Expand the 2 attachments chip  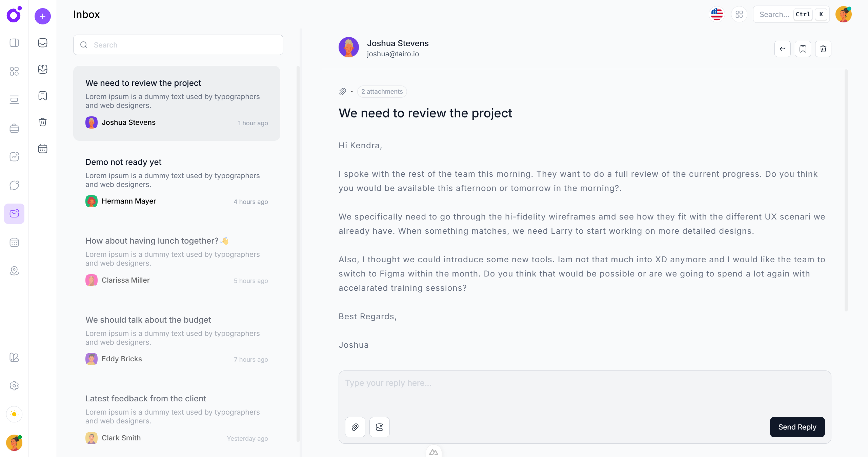point(382,92)
